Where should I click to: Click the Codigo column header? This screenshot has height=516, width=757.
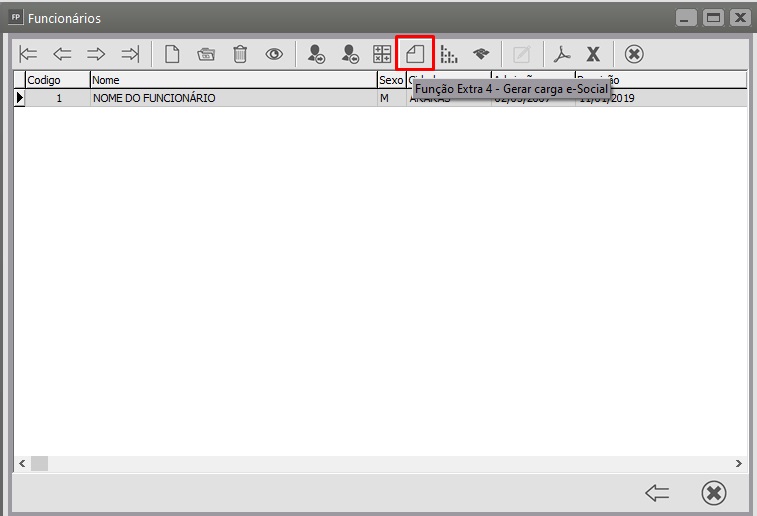click(57, 80)
